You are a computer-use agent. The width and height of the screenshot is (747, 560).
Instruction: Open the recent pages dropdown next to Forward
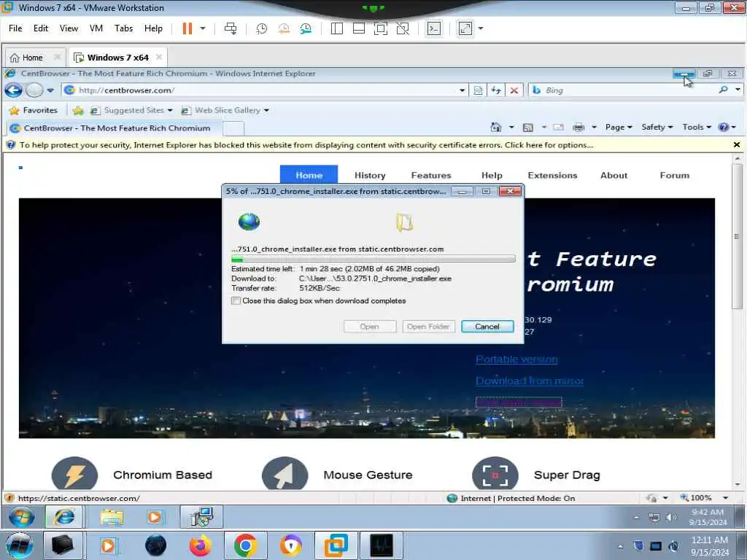click(50, 90)
